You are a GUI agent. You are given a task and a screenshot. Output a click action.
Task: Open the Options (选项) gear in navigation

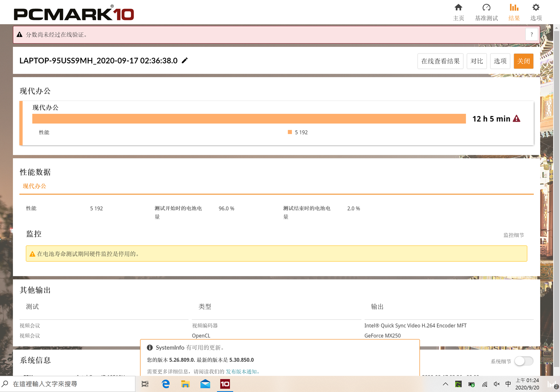tap(535, 12)
